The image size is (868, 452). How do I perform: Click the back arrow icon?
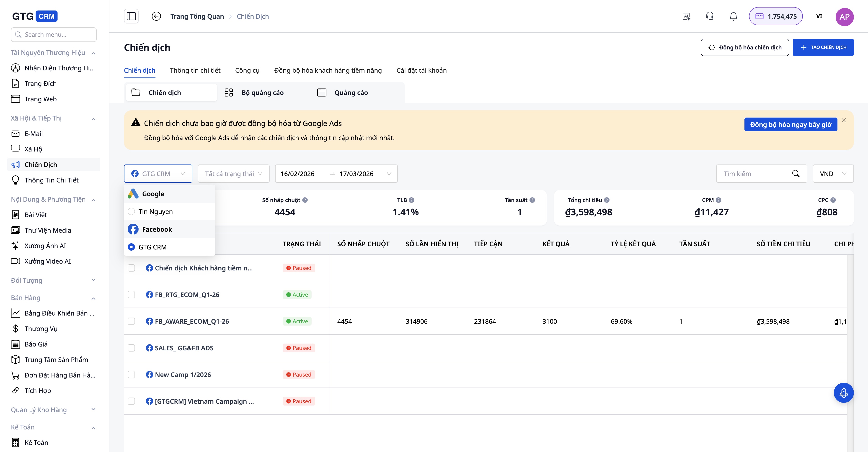point(156,16)
